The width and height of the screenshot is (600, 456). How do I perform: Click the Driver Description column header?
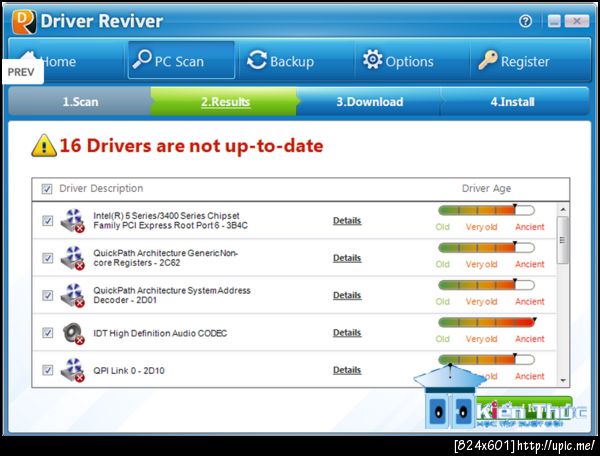(101, 188)
